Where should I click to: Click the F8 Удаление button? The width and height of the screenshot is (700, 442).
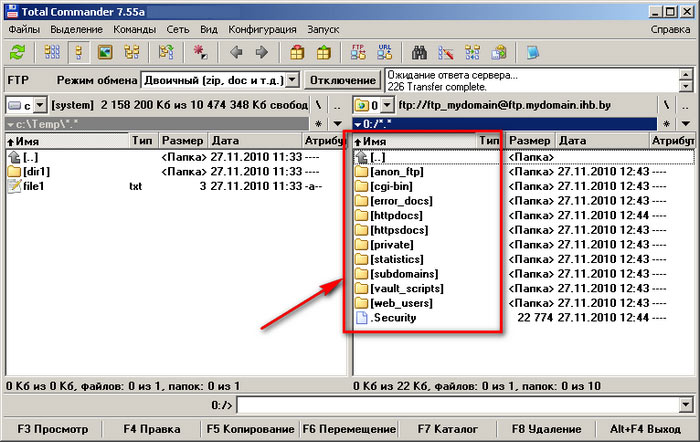pyautogui.click(x=546, y=429)
